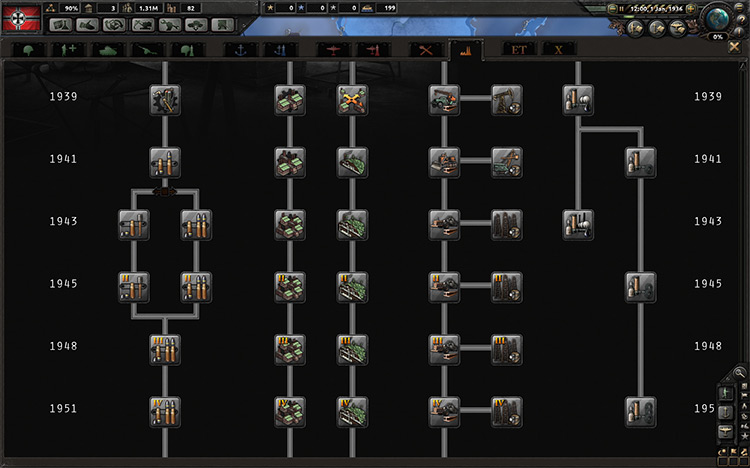This screenshot has width=750, height=468.
Task: Switch to the X research tab
Action: pyautogui.click(x=559, y=50)
